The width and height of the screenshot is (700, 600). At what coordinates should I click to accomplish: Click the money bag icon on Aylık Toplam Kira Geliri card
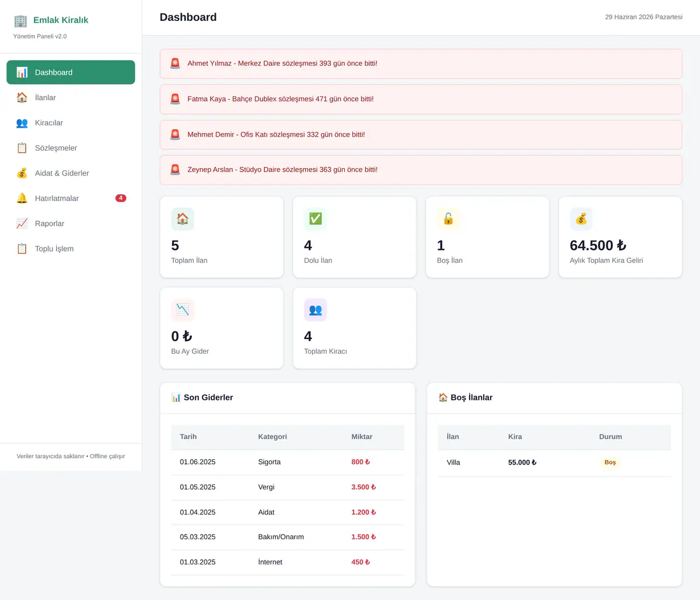click(582, 219)
